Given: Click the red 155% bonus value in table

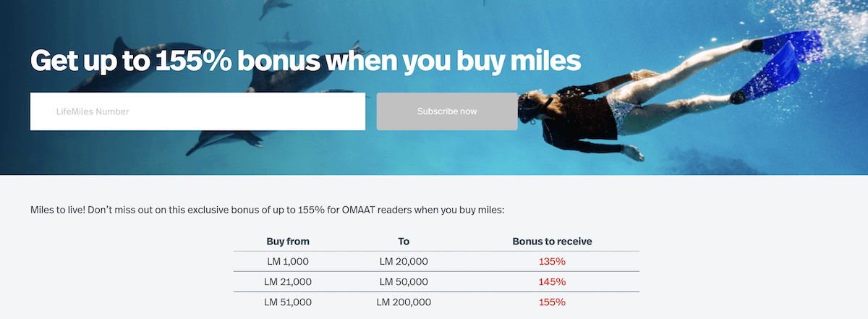Looking at the screenshot, I should [x=552, y=302].
